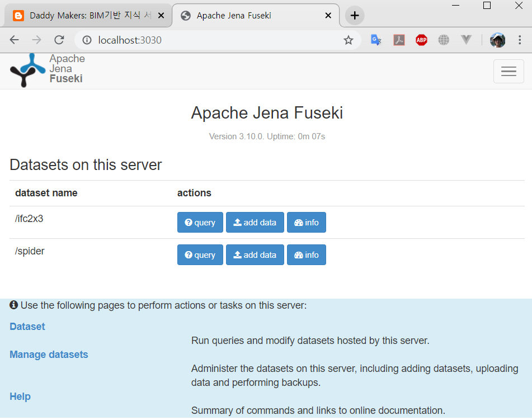Click the info circle icon by 'Use the following pages'

pyautogui.click(x=13, y=305)
